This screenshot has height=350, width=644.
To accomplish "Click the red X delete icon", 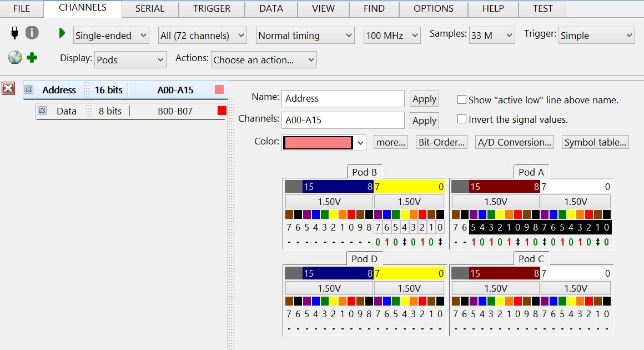I will click(8, 88).
